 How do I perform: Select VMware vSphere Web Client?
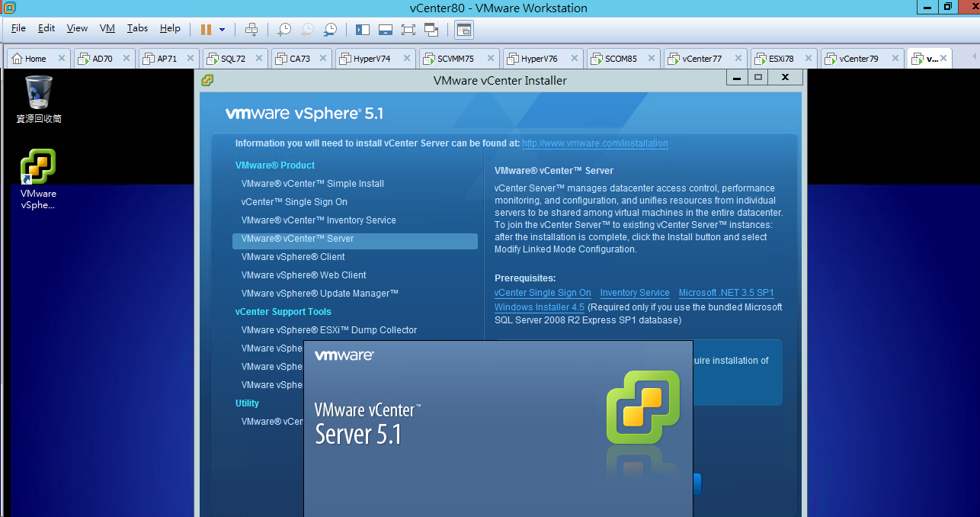[303, 275]
